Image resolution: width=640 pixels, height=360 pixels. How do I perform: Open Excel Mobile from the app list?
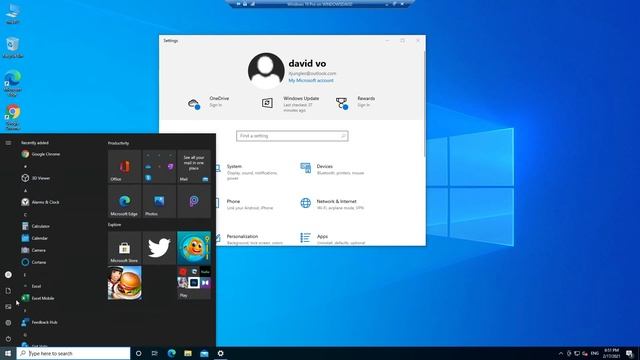(x=38, y=298)
